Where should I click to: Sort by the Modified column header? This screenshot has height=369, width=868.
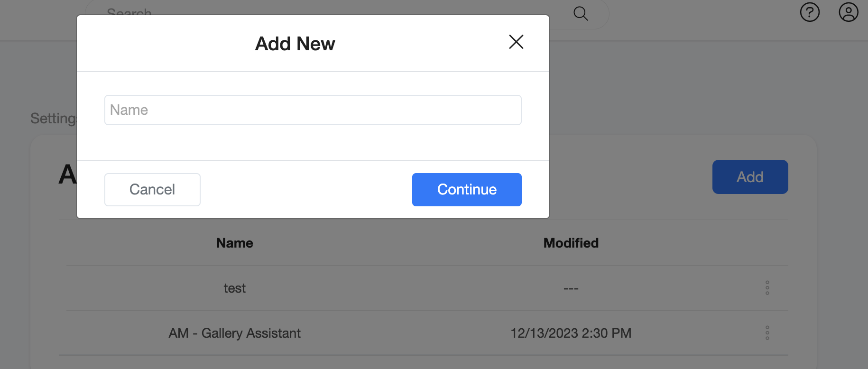571,243
